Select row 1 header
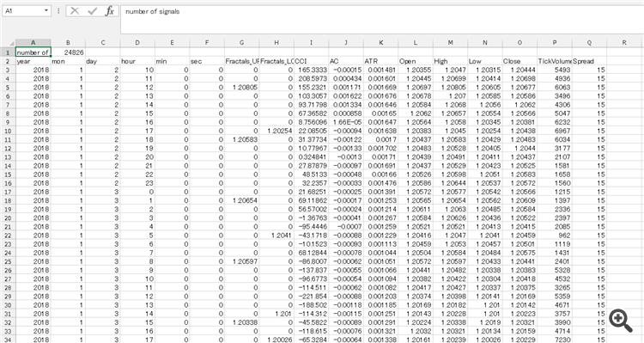Image resolution: width=644 pixels, height=343 pixels. point(8,52)
